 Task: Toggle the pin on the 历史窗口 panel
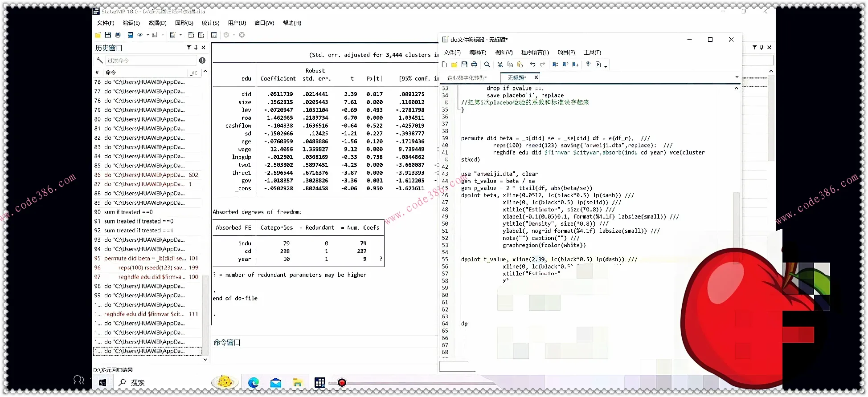click(x=196, y=48)
